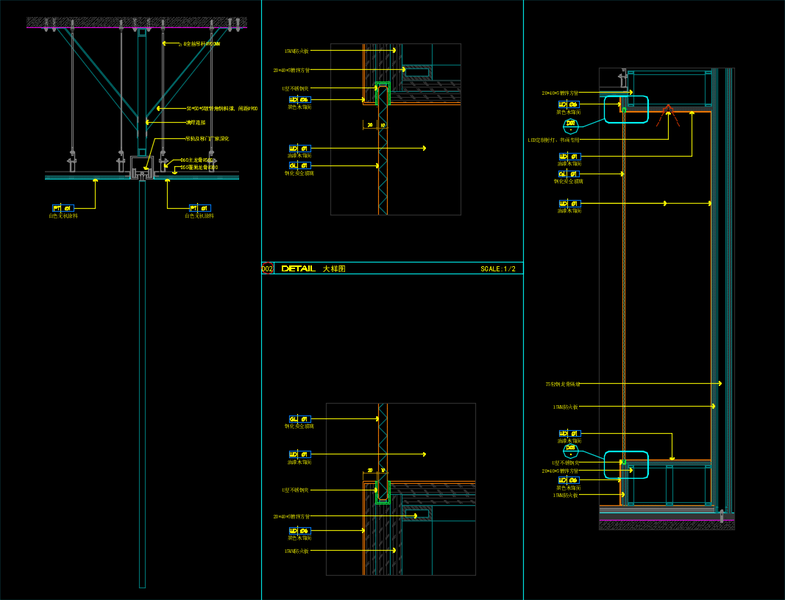Select the DETAIL title text

298,268
